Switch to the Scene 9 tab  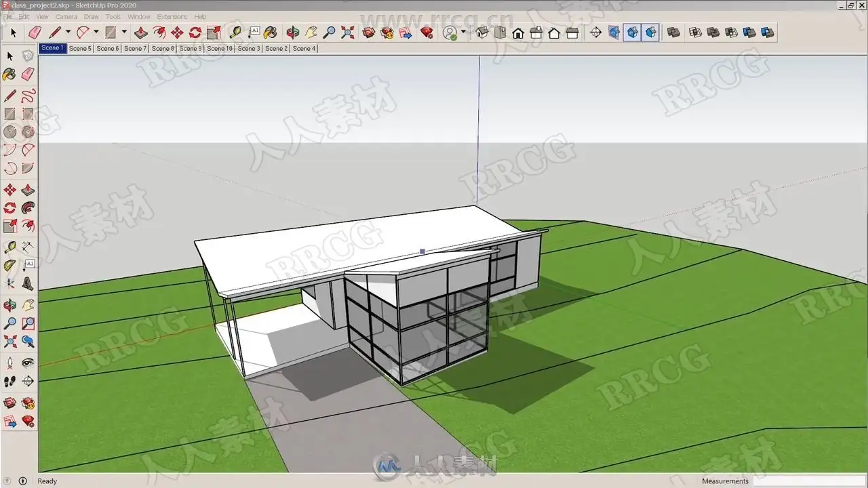click(x=191, y=48)
